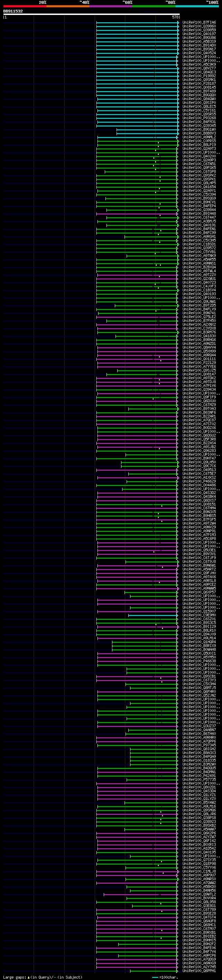Open the UniRef100_Q9FGK5 link

click(199, 168)
